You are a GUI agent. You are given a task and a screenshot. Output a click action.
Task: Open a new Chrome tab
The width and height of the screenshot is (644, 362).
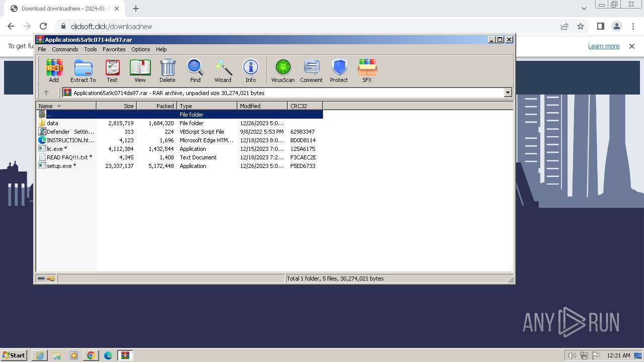[136, 8]
